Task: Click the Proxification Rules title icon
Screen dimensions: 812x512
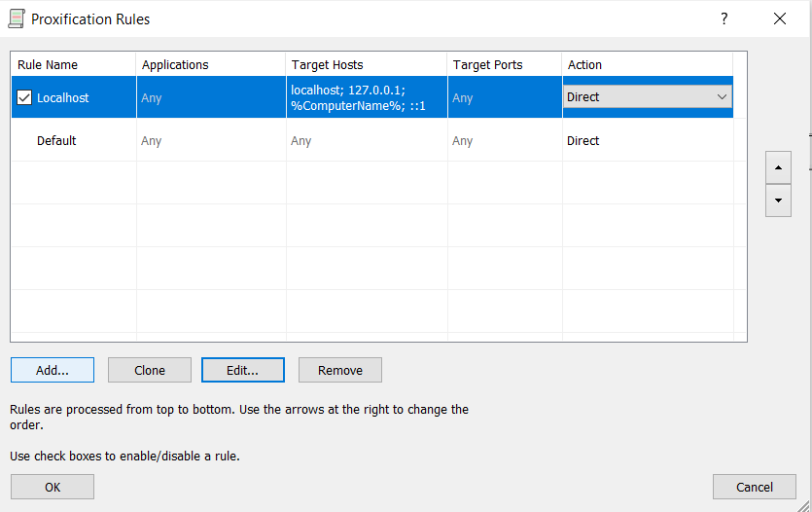Action: 17,18
